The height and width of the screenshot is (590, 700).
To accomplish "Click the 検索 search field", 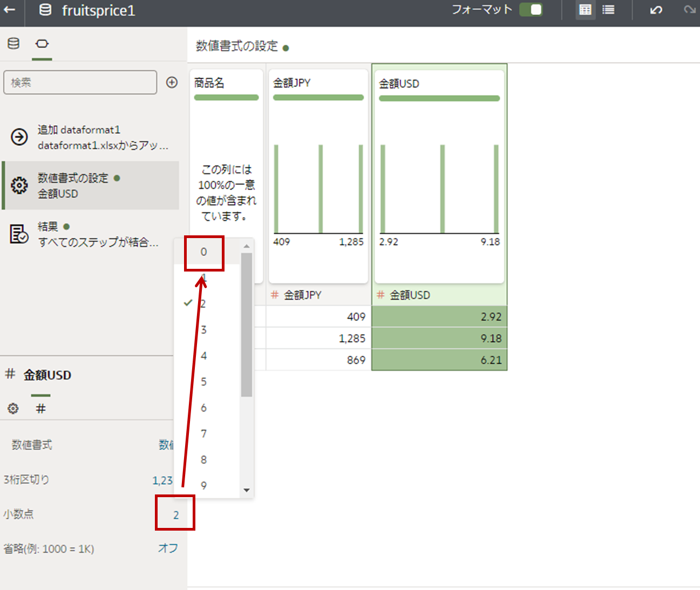I will 80,83.
